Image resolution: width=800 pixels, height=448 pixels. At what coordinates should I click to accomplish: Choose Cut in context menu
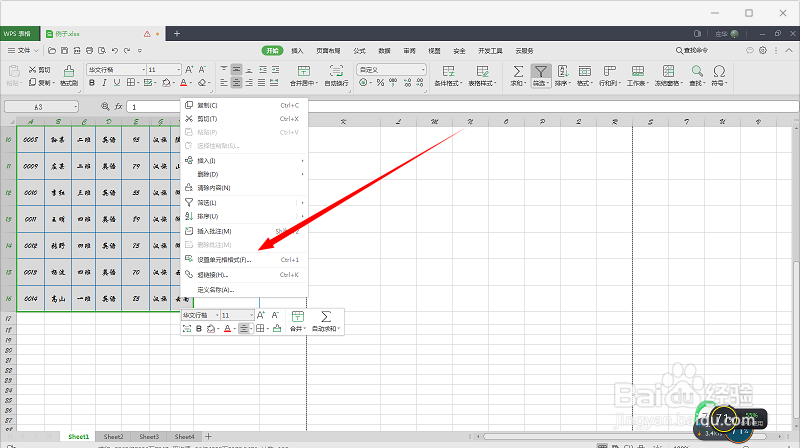tap(244, 118)
